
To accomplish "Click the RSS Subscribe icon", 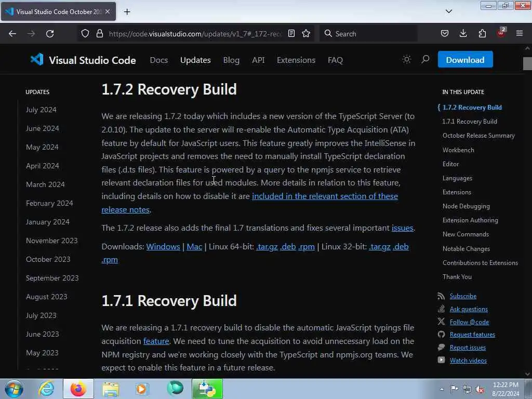I will [x=441, y=296].
